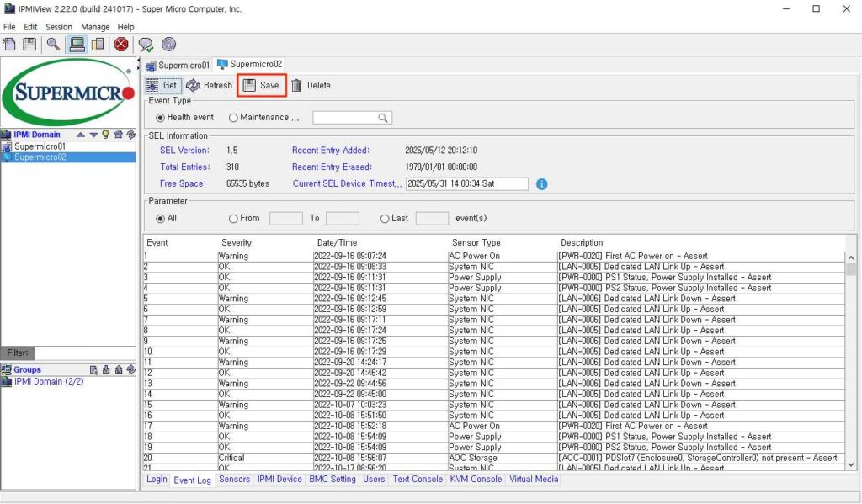
Task: Open the File menu
Action: (9, 27)
